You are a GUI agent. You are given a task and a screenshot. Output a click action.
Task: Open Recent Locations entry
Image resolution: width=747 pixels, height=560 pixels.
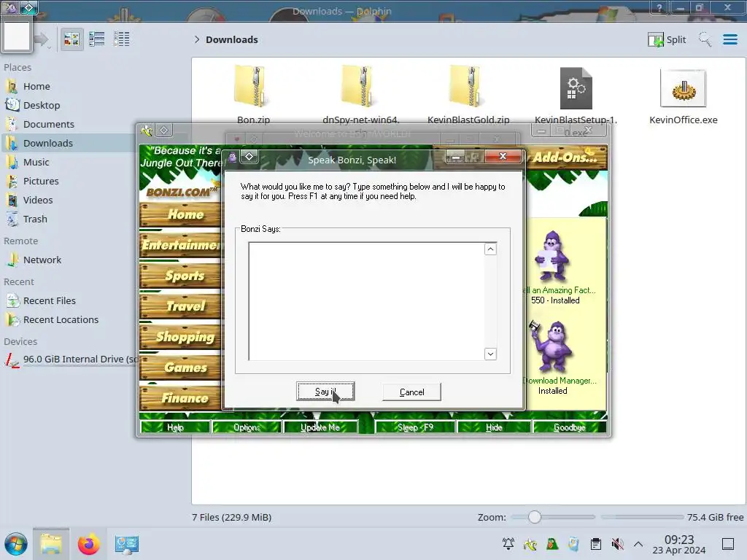[61, 320]
